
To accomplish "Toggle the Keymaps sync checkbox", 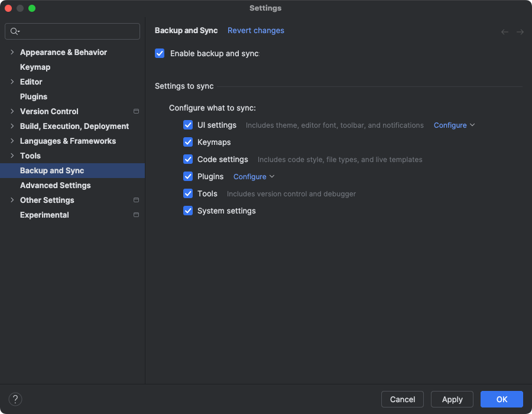I will tap(188, 142).
